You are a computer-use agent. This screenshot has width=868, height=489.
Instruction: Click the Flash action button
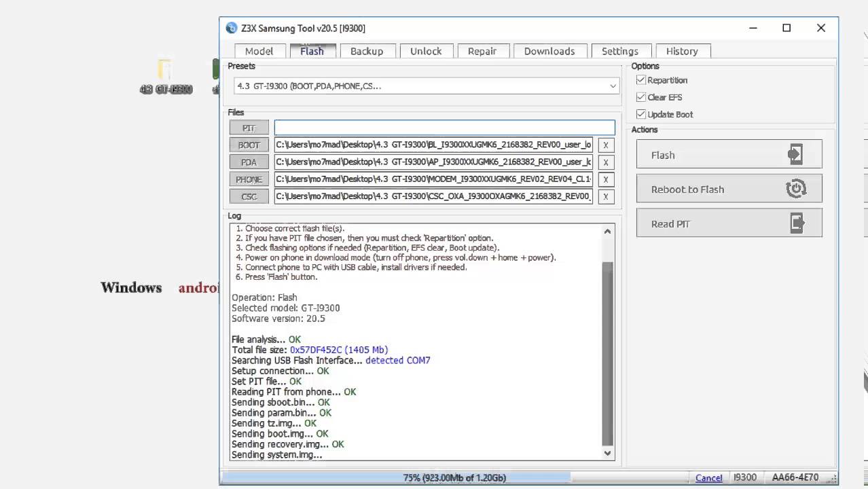[729, 154]
